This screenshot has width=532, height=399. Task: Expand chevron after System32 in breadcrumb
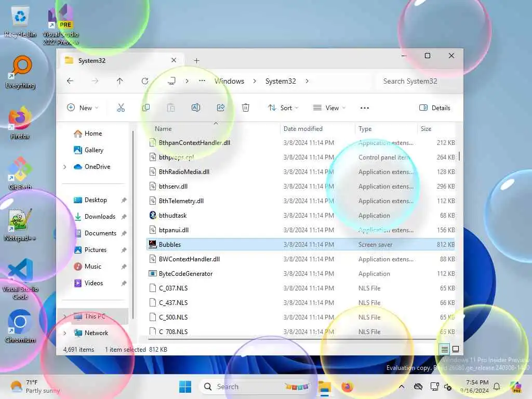point(307,81)
